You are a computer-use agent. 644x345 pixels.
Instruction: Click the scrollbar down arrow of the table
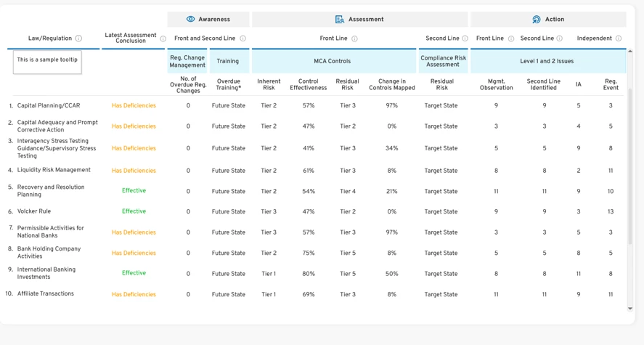pos(630,309)
